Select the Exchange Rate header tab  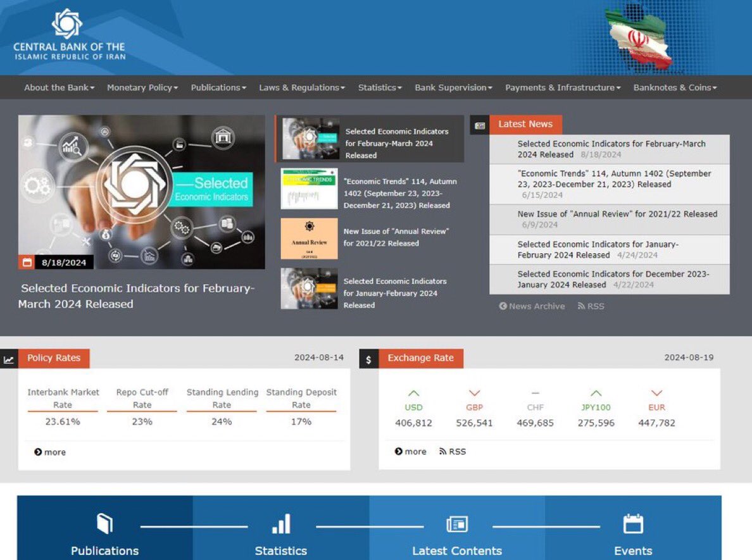pyautogui.click(x=420, y=358)
